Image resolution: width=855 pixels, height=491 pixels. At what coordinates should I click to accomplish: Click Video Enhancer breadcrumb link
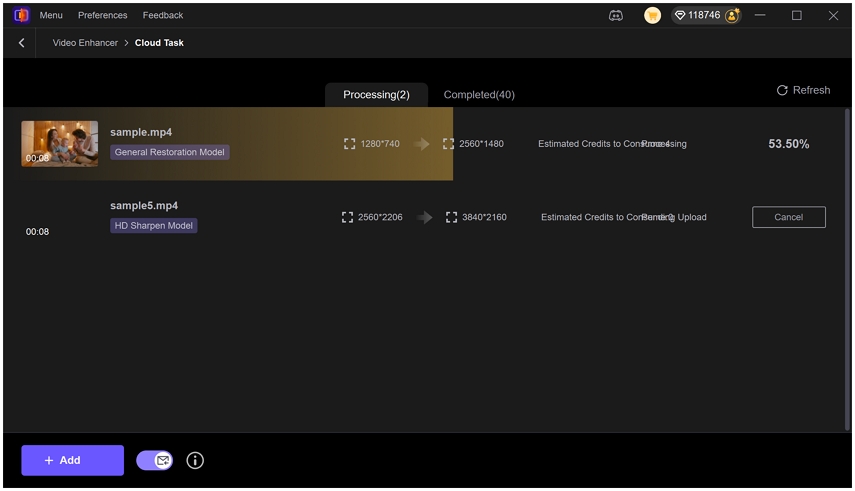[85, 43]
